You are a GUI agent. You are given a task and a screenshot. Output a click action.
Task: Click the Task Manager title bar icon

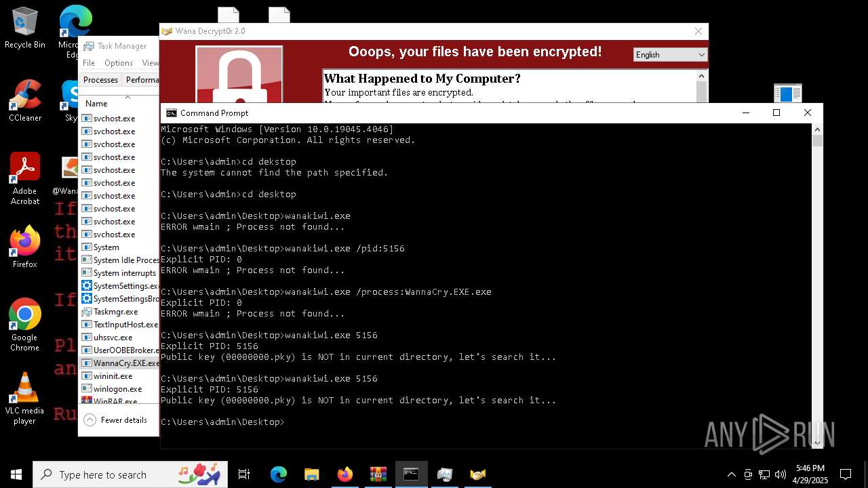point(89,46)
